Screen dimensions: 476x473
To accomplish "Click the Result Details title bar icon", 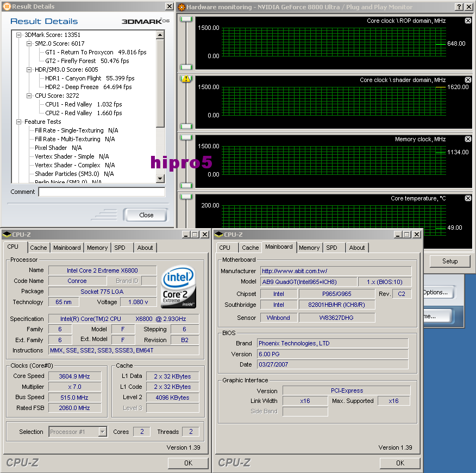I will [5, 6].
